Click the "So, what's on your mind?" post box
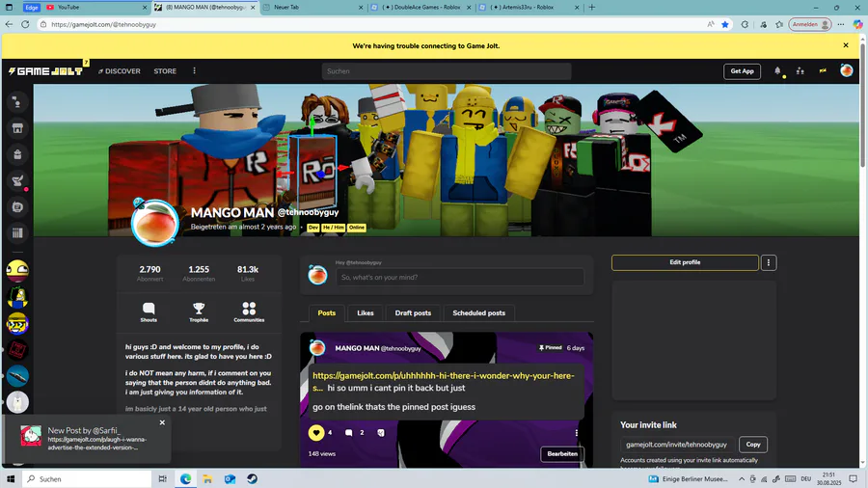Viewport: 868px width, 488px height. click(x=459, y=277)
